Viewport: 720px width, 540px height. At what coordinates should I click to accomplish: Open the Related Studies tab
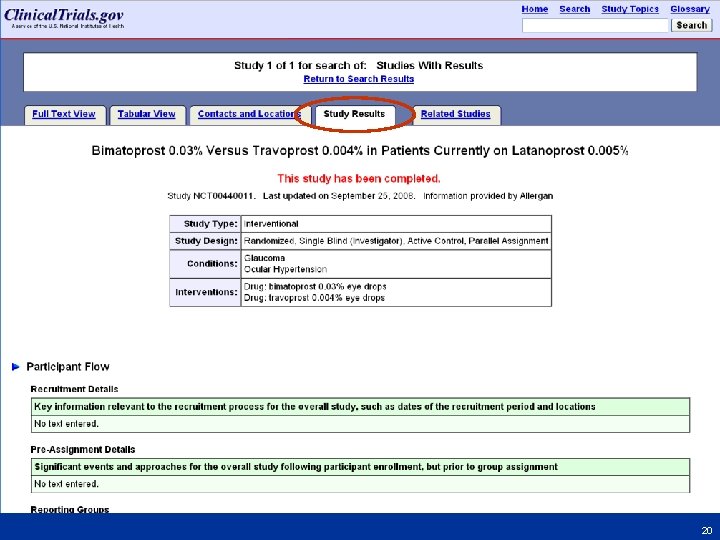[456, 114]
